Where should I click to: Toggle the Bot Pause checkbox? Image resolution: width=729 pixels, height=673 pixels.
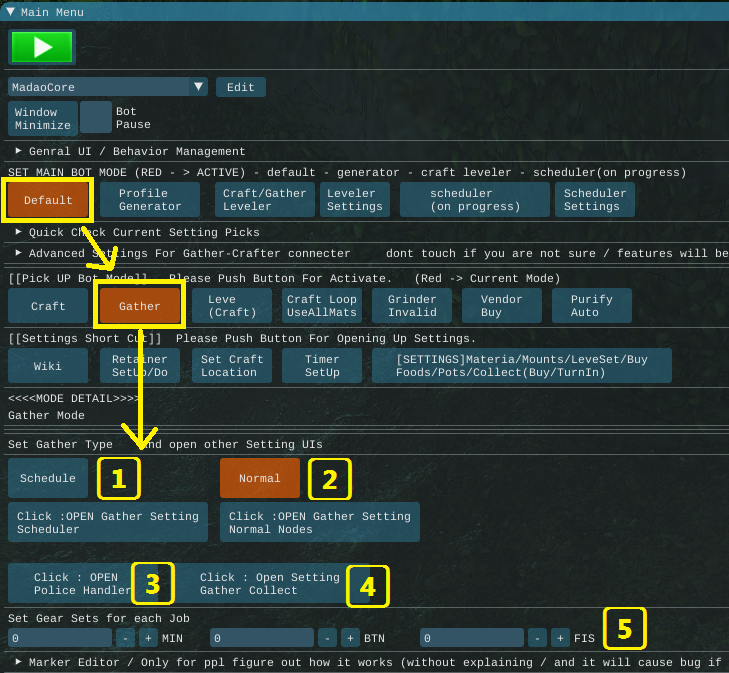point(96,118)
